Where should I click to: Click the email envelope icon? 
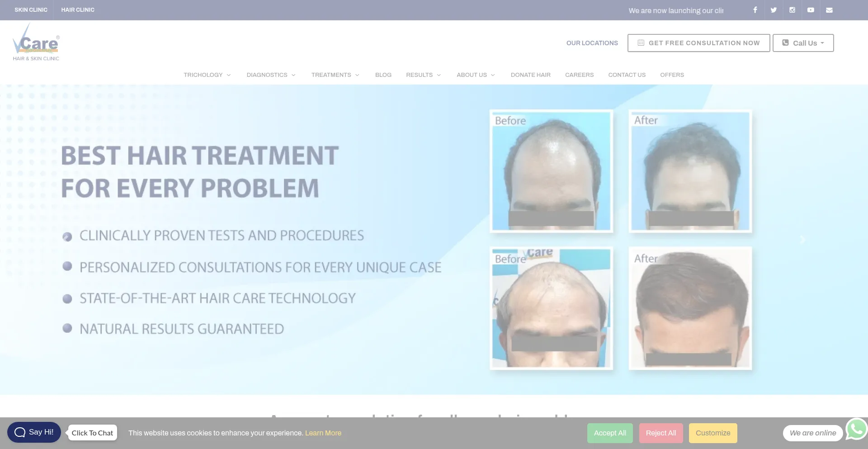pos(829,10)
